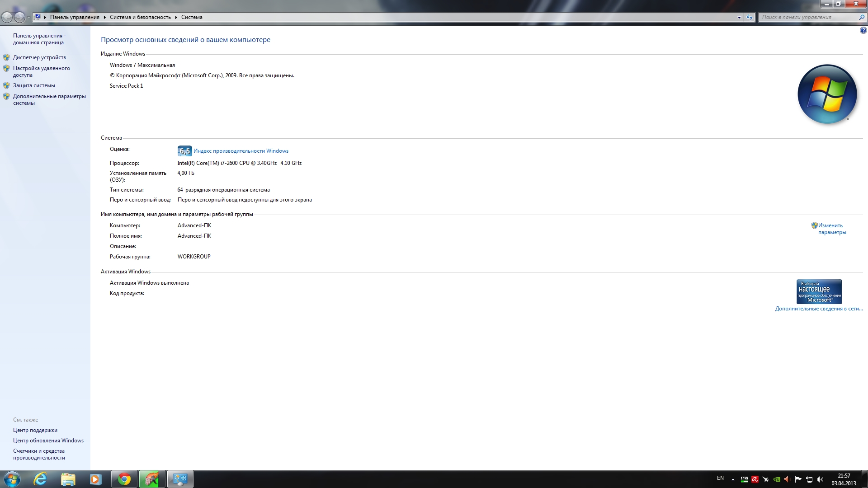The image size is (868, 488).
Task: Click the 1745 memory monitor tray icon
Action: 744,479
